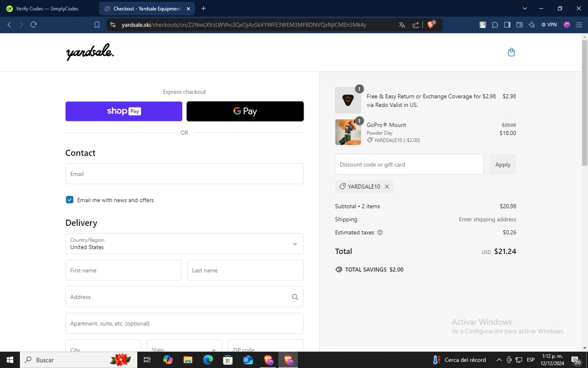Open browser extensions puzzle icon
Viewport: 588px width, 368px height.
coord(495,25)
